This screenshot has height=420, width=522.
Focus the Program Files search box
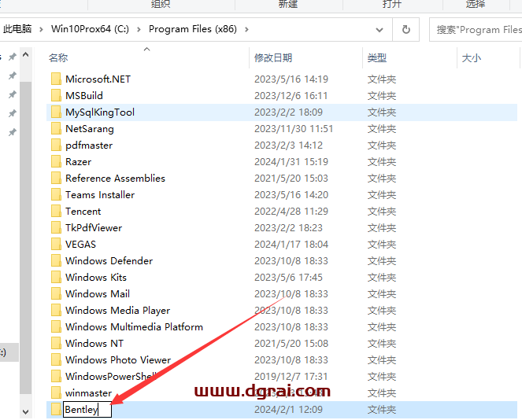pyautogui.click(x=476, y=30)
